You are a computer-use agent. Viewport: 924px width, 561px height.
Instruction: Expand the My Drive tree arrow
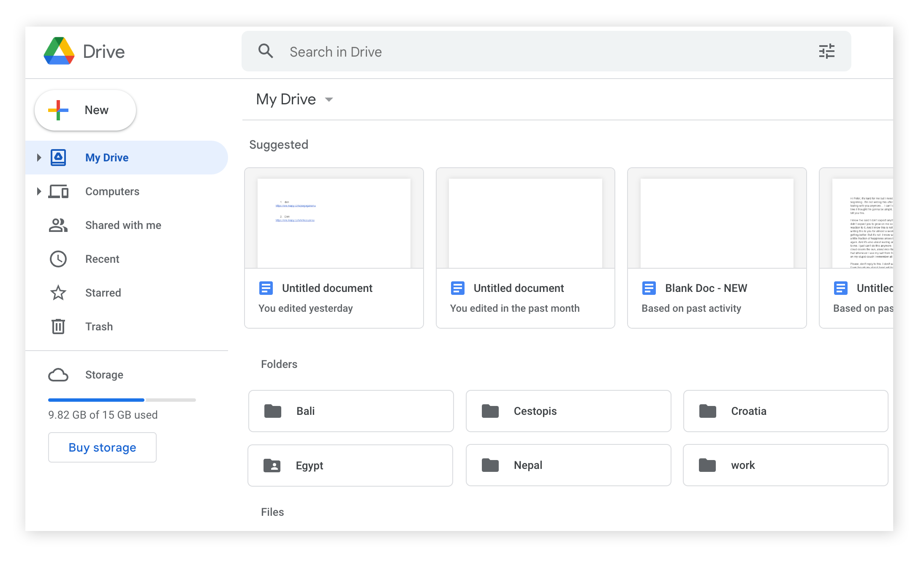click(x=39, y=158)
